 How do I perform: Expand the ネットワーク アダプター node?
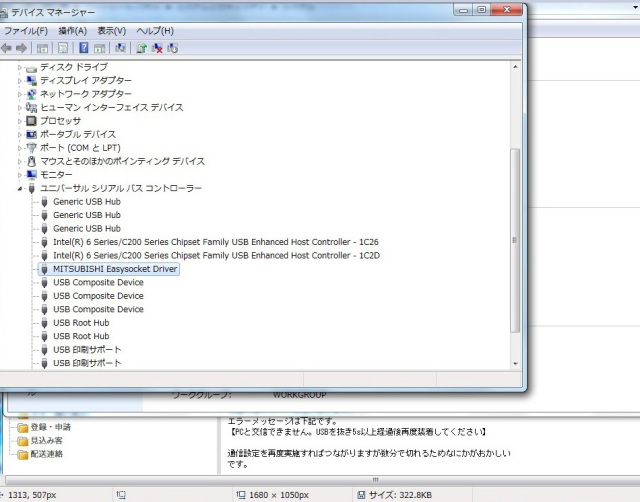point(20,94)
